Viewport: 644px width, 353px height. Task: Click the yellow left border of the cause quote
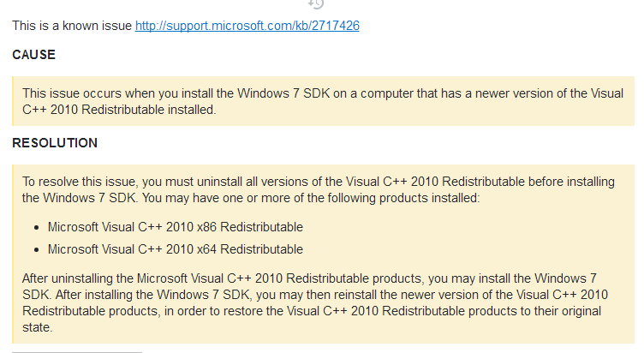click(x=13, y=101)
